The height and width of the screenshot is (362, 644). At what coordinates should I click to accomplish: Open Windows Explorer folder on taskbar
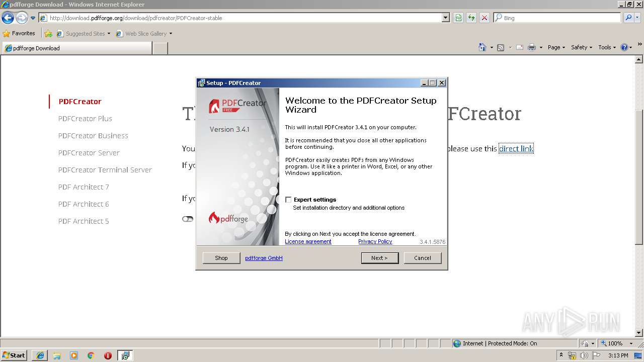tap(57, 355)
